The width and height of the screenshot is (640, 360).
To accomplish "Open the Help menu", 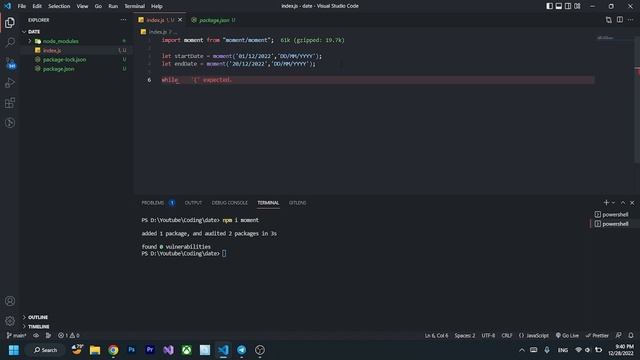I will pos(157,6).
